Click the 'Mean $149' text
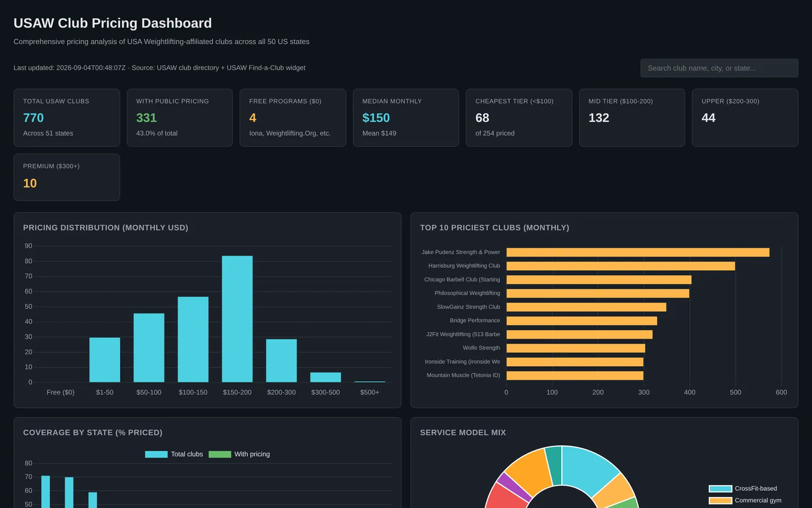This screenshot has width=812, height=508. click(379, 133)
